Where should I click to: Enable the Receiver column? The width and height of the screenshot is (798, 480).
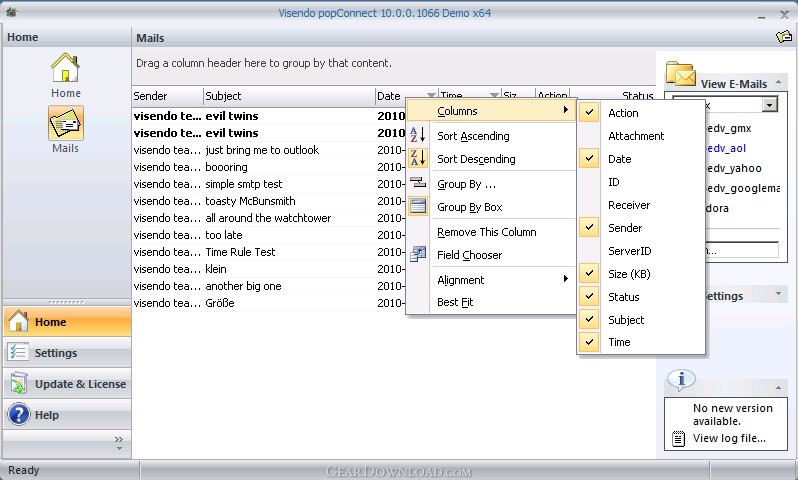tap(640, 205)
